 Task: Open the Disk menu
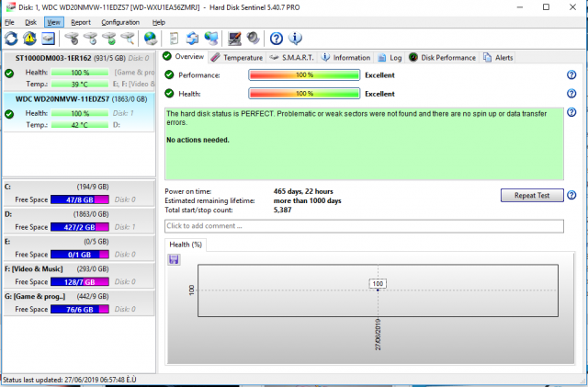pyautogui.click(x=31, y=21)
